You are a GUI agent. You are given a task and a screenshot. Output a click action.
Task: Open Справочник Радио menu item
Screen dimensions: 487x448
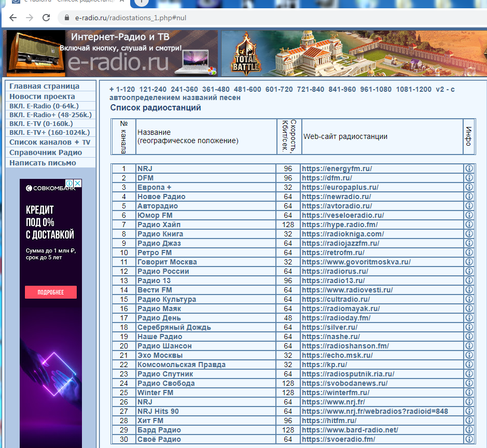(46, 152)
